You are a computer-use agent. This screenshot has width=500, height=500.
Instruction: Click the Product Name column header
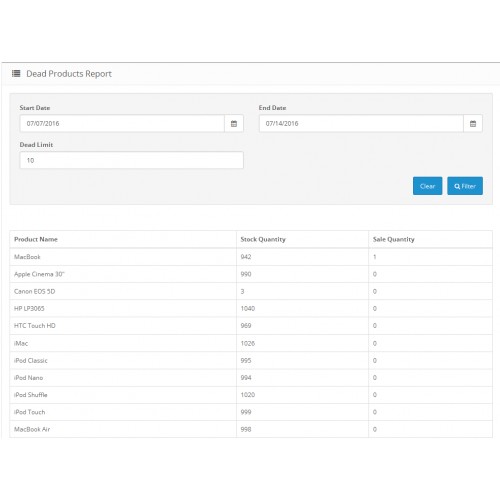(x=36, y=239)
